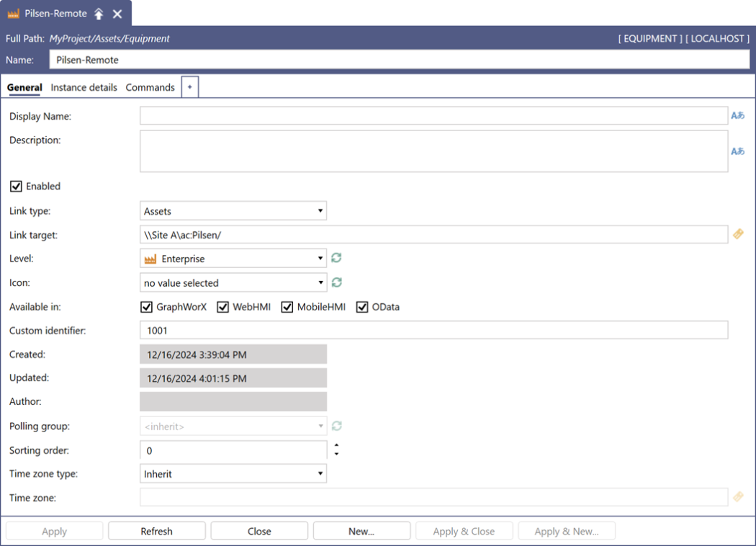The height and width of the screenshot is (546, 756).
Task: Open the Link type dropdown
Action: pyautogui.click(x=233, y=211)
